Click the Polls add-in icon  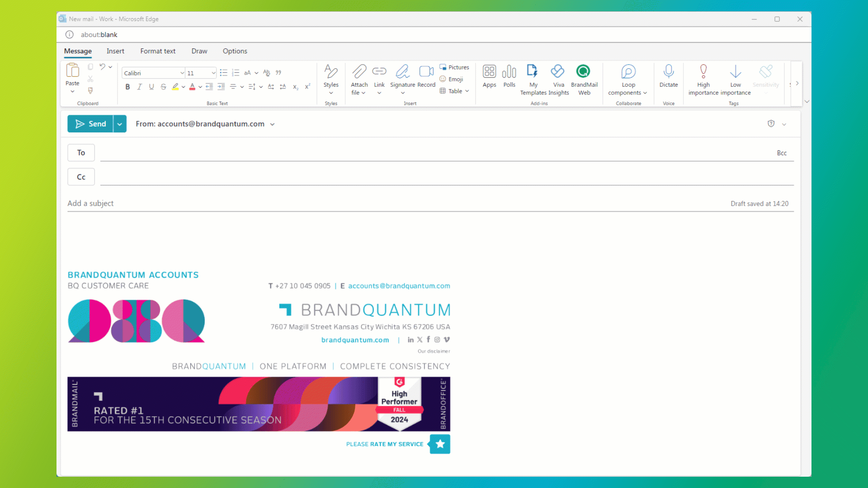[x=509, y=72]
